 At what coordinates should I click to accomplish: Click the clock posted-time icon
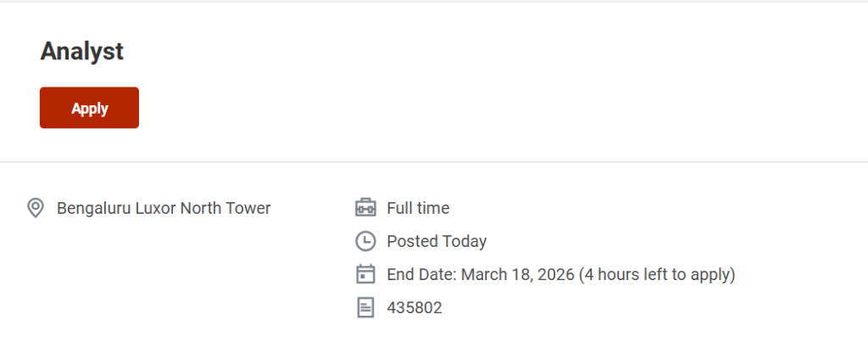pos(365,241)
